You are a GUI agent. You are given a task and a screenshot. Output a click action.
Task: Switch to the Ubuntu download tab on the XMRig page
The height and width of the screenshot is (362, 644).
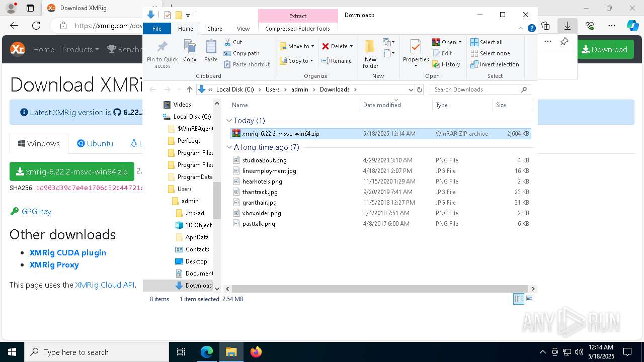(95, 143)
